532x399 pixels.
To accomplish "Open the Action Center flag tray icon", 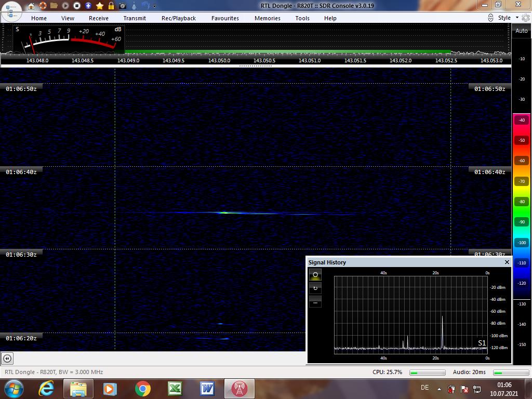I will [x=464, y=389].
